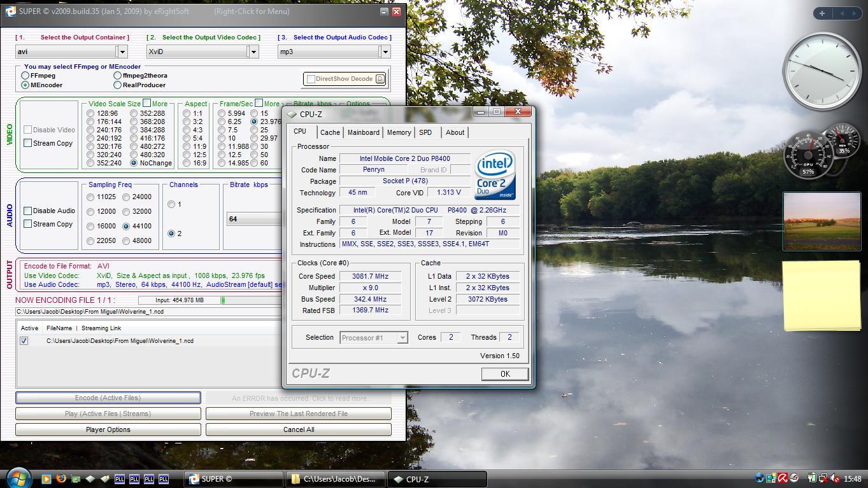868x488 pixels.
Task: Open Firefox from Quick Launch
Action: 61,478
